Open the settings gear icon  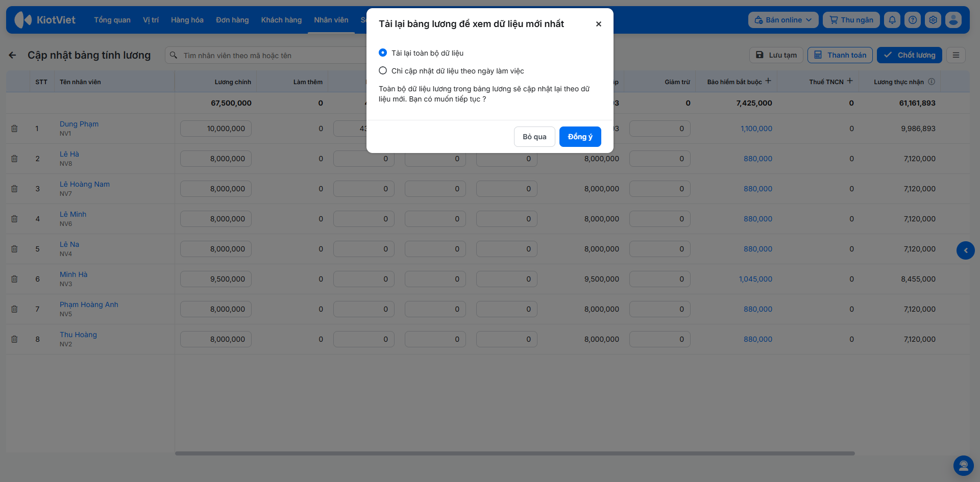933,20
